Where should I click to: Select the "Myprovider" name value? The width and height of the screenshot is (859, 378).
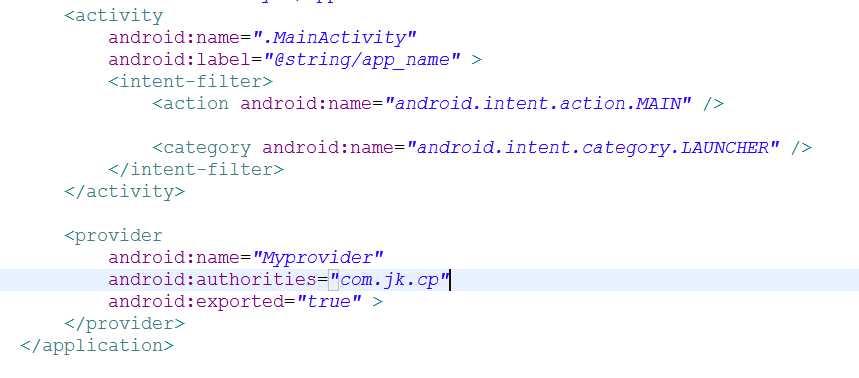318,257
